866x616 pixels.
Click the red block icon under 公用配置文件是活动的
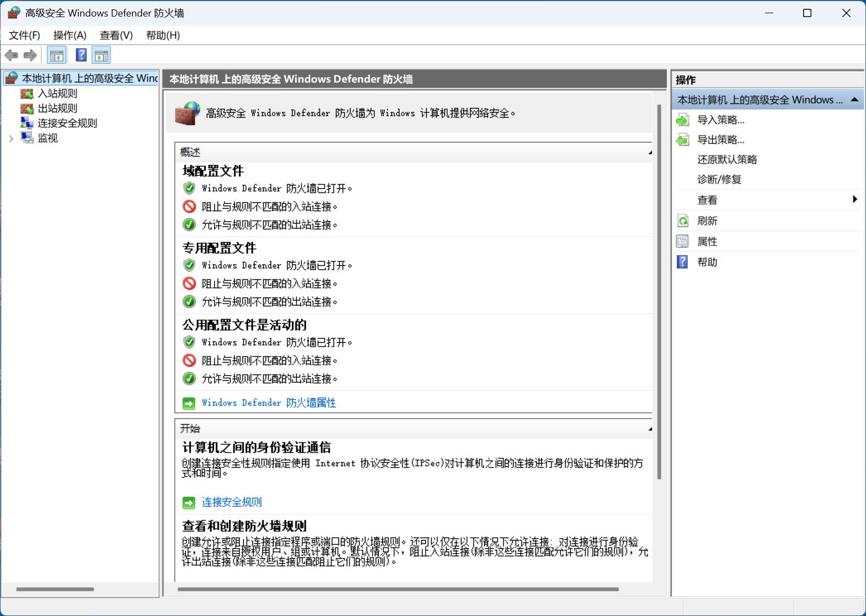pyautogui.click(x=189, y=361)
